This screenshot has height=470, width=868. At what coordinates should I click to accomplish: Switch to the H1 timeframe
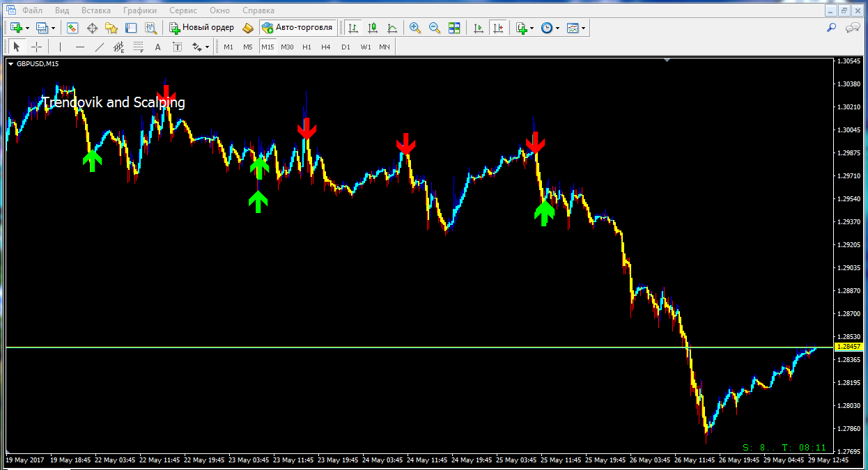click(x=307, y=47)
